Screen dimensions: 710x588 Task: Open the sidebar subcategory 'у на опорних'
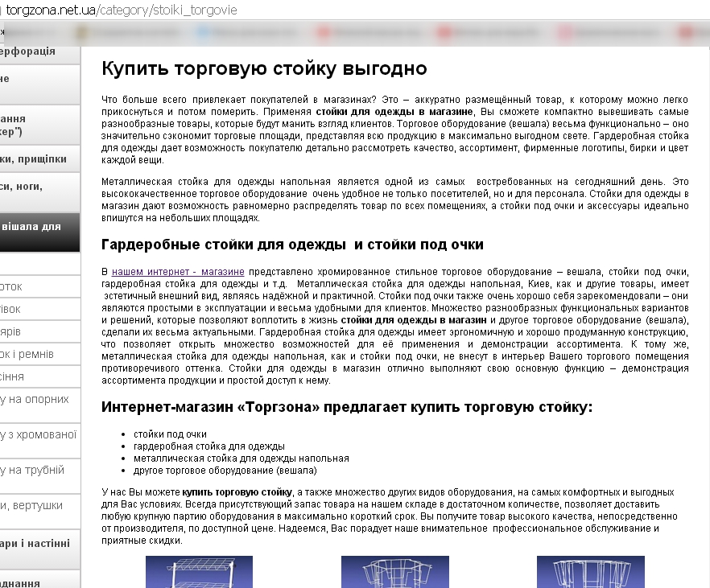40,405
